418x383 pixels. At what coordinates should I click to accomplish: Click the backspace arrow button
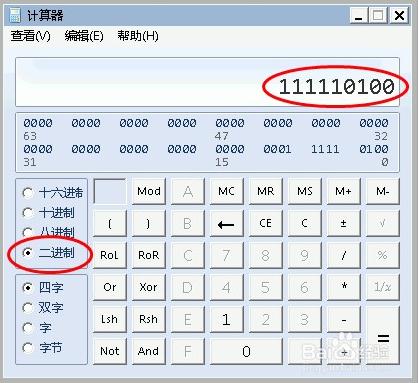tap(226, 223)
